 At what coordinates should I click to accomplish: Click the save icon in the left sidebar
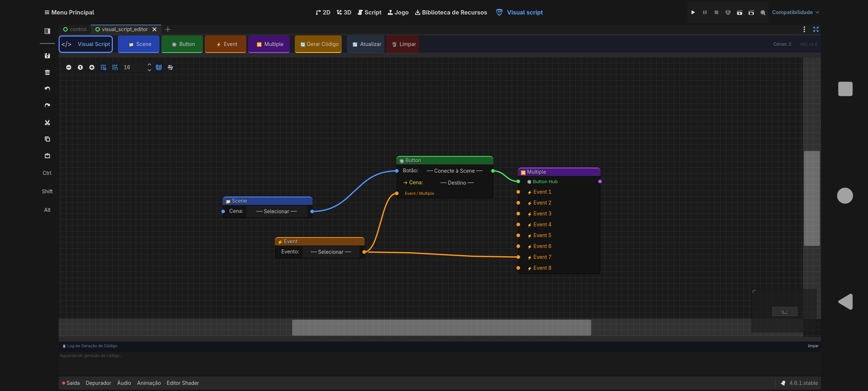(47, 56)
